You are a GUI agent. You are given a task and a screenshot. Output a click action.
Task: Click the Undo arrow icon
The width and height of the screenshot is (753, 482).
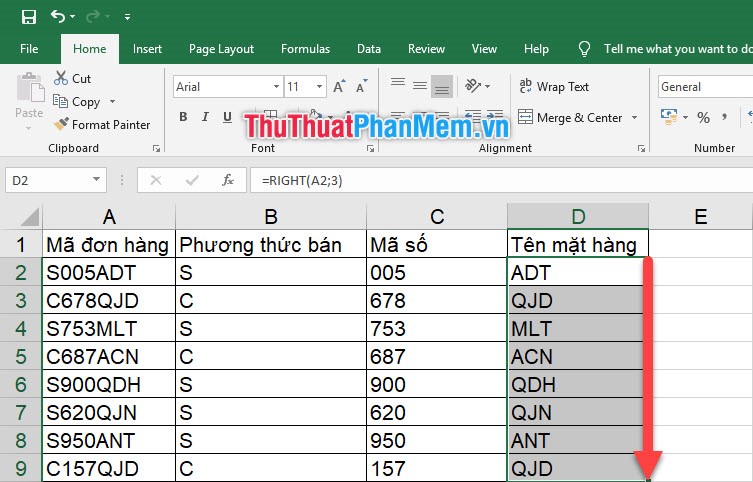point(58,17)
